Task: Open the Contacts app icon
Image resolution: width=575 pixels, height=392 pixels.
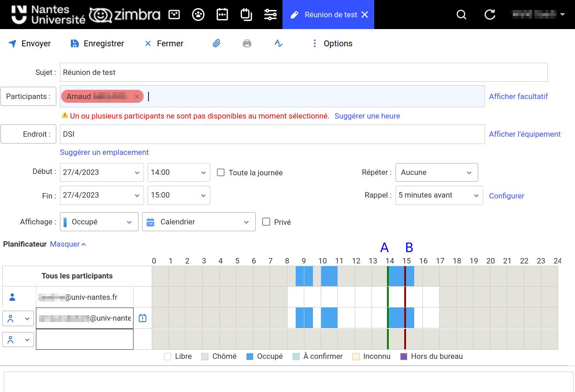Action: [198, 15]
